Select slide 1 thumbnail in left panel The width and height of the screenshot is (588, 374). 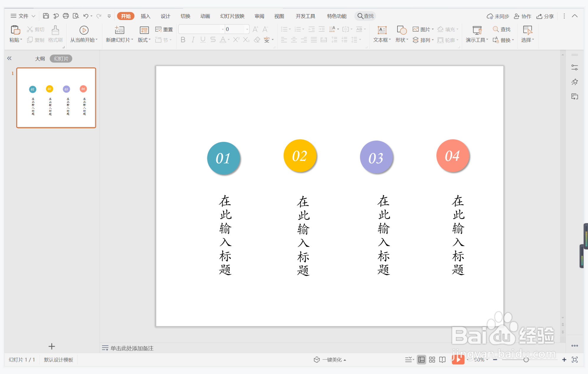click(x=56, y=98)
